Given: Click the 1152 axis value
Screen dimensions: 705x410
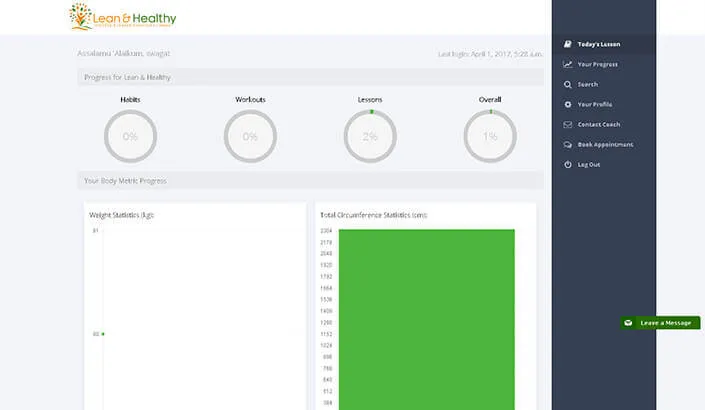Looking at the screenshot, I should point(326,334).
